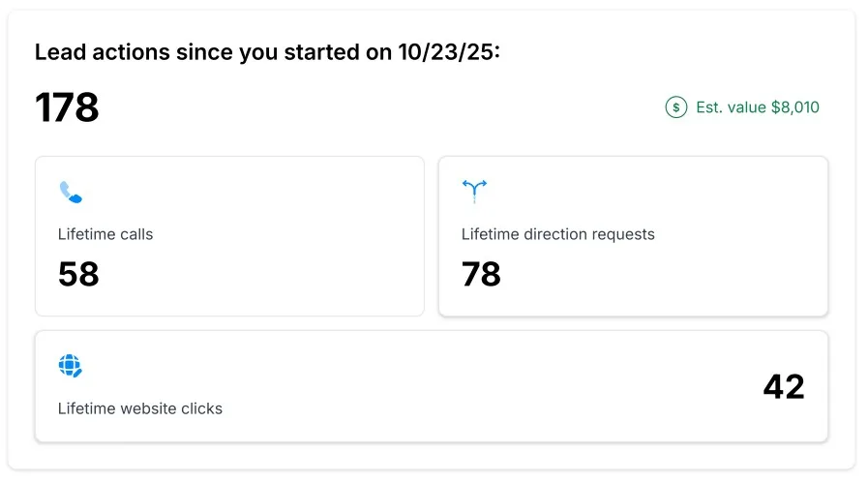
Task: Click the "Lifetime website clicks" label
Action: (140, 408)
